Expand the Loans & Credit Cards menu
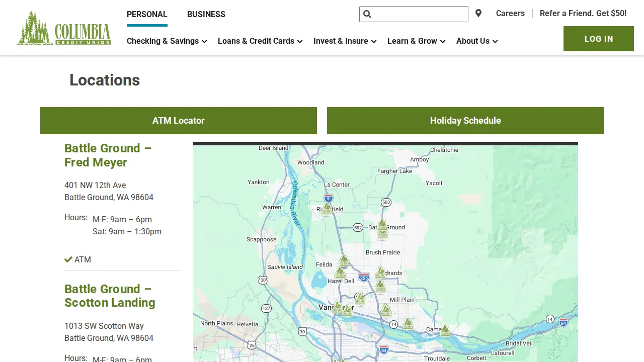 coord(260,41)
